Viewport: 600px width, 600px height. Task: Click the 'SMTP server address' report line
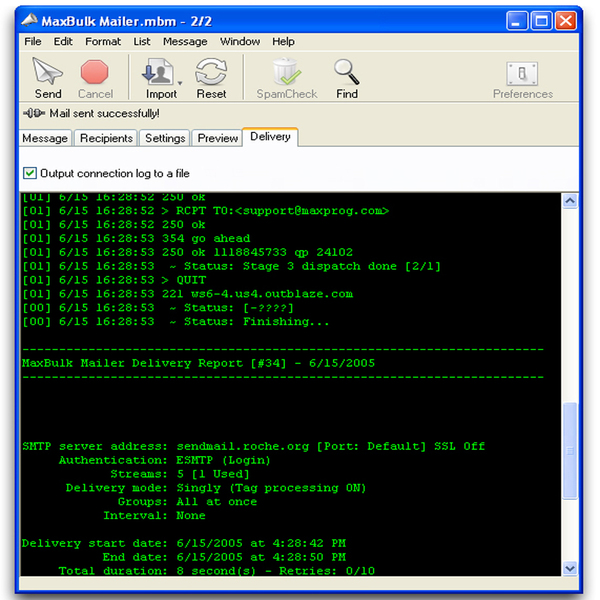click(253, 446)
